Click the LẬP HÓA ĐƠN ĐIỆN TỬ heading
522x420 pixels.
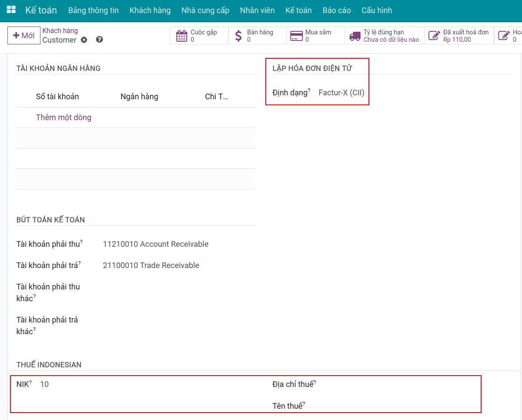click(x=312, y=68)
